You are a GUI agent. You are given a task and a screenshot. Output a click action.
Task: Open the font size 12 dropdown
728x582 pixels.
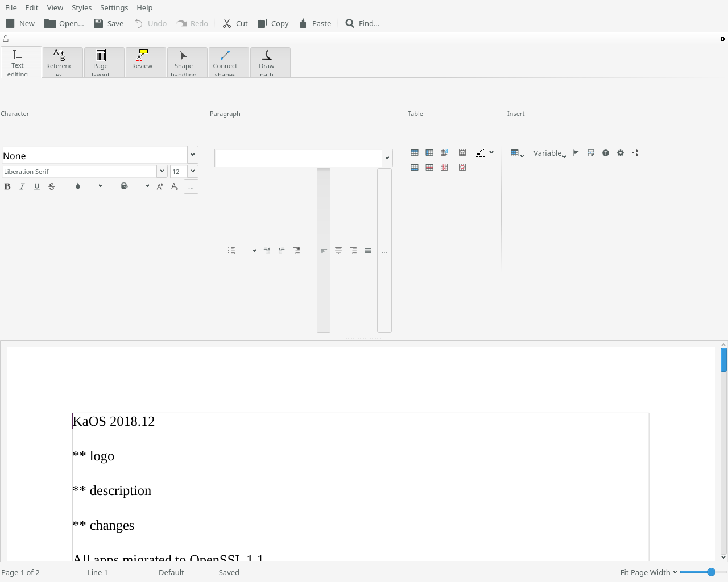(x=193, y=171)
